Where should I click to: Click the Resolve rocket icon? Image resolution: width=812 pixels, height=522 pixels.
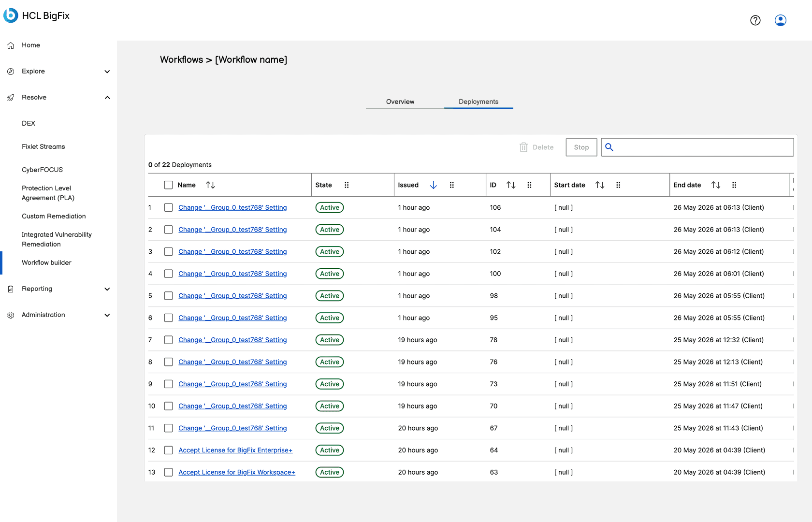click(11, 98)
